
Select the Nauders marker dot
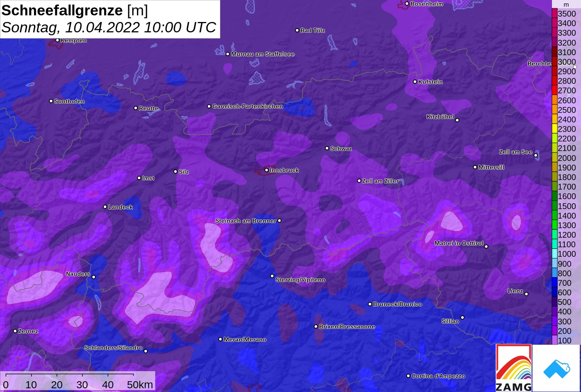[93, 277]
